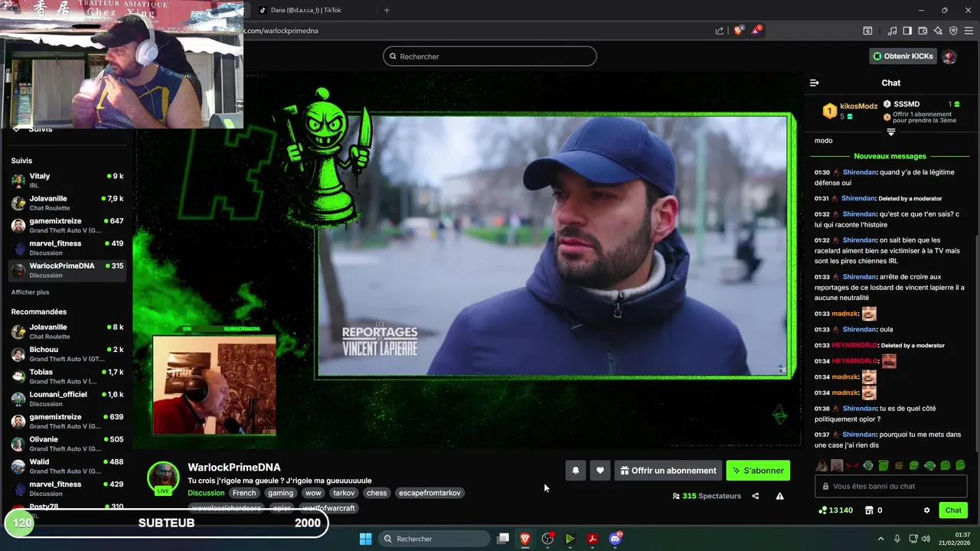This screenshot has height=551, width=980.
Task: Click the Chat header tab
Action: pyautogui.click(x=890, y=83)
